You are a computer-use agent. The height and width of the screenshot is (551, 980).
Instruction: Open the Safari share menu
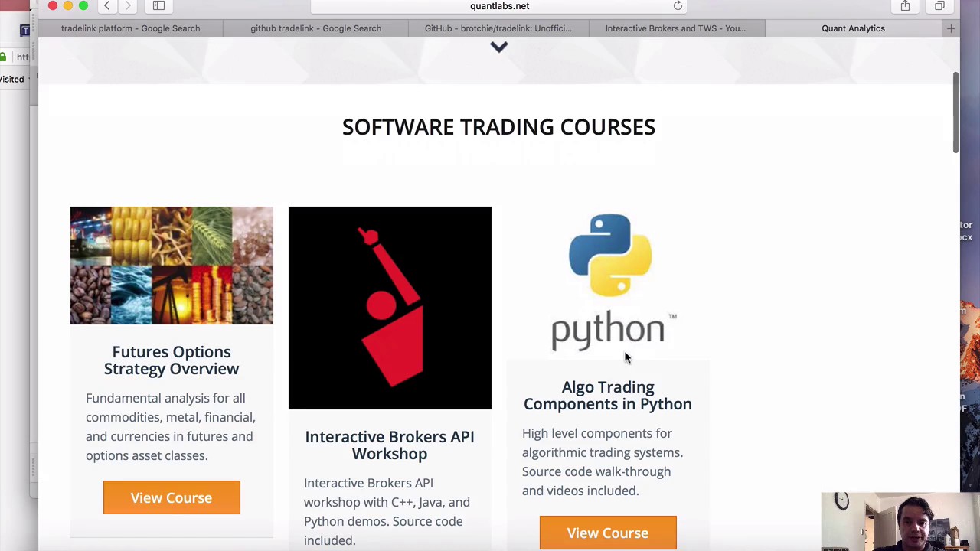[x=905, y=6]
